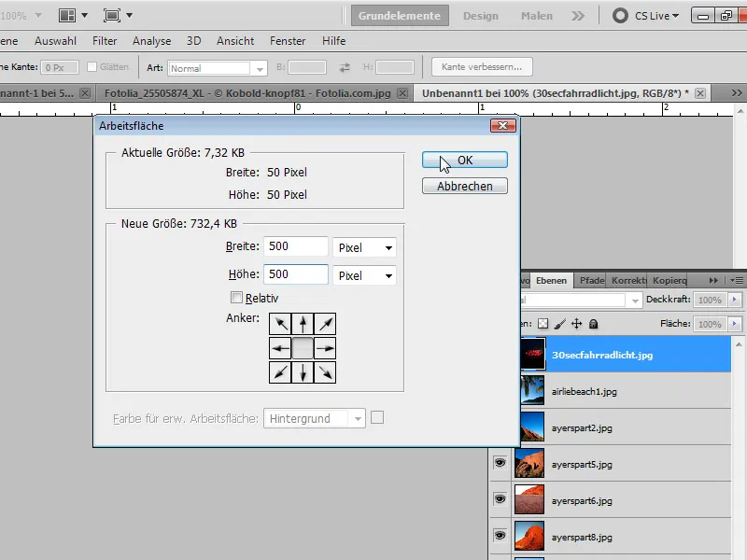Set anchor to top-center arrow
This screenshot has height=560, width=747.
point(303,324)
